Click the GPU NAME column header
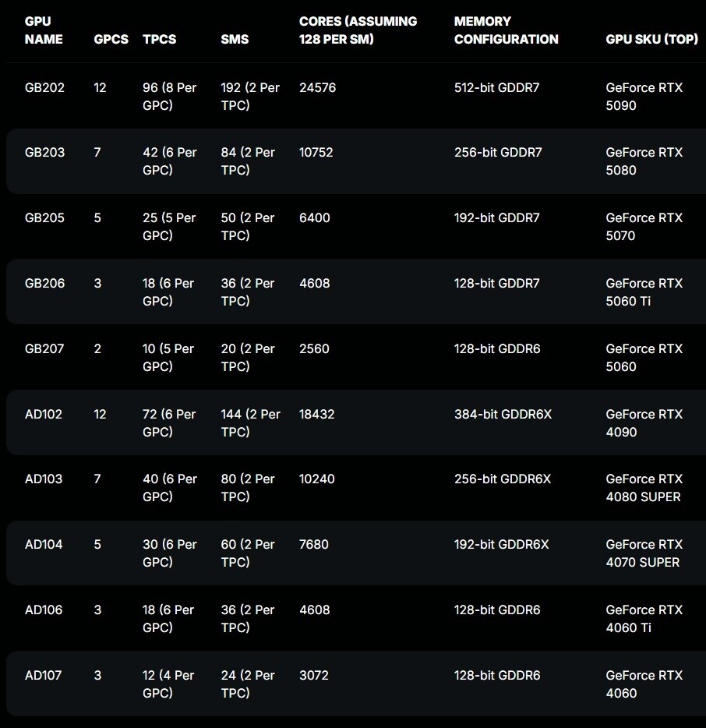Image resolution: width=706 pixels, height=728 pixels. pyautogui.click(x=44, y=30)
